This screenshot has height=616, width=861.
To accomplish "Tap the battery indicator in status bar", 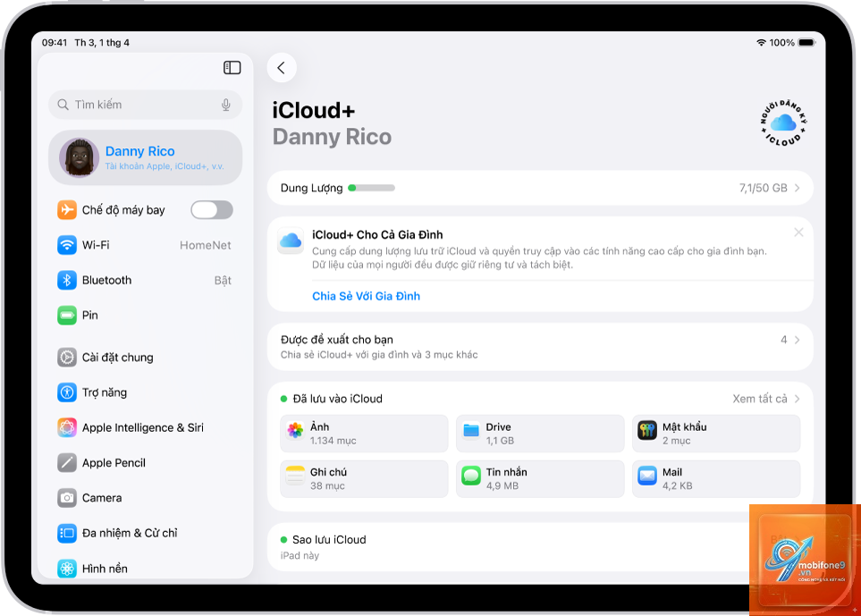I will 806,42.
